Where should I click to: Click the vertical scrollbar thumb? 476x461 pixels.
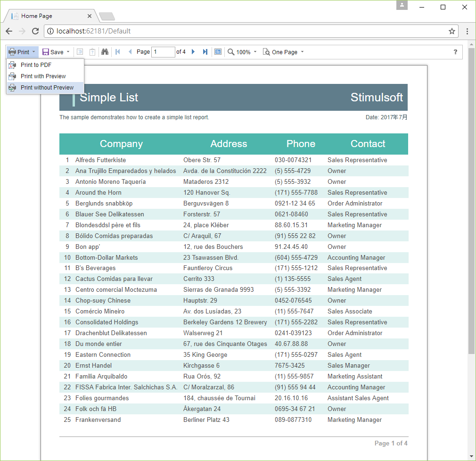coord(471,200)
